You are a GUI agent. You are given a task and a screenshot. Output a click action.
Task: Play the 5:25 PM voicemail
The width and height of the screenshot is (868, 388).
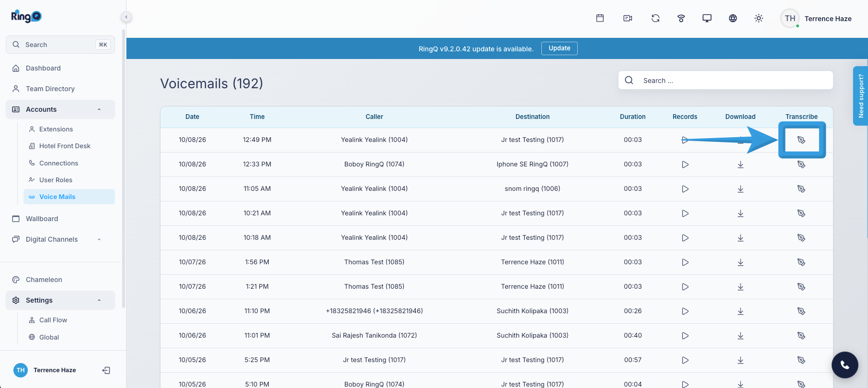tap(685, 360)
